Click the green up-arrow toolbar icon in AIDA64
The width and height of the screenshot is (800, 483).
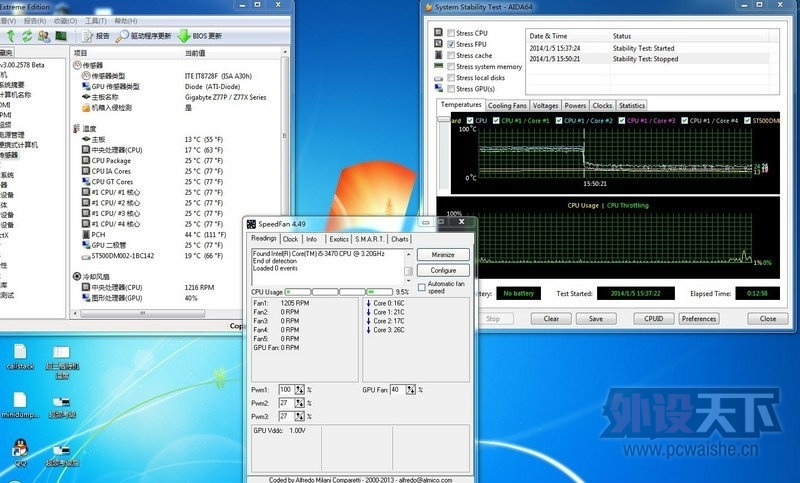pyautogui.click(x=11, y=36)
